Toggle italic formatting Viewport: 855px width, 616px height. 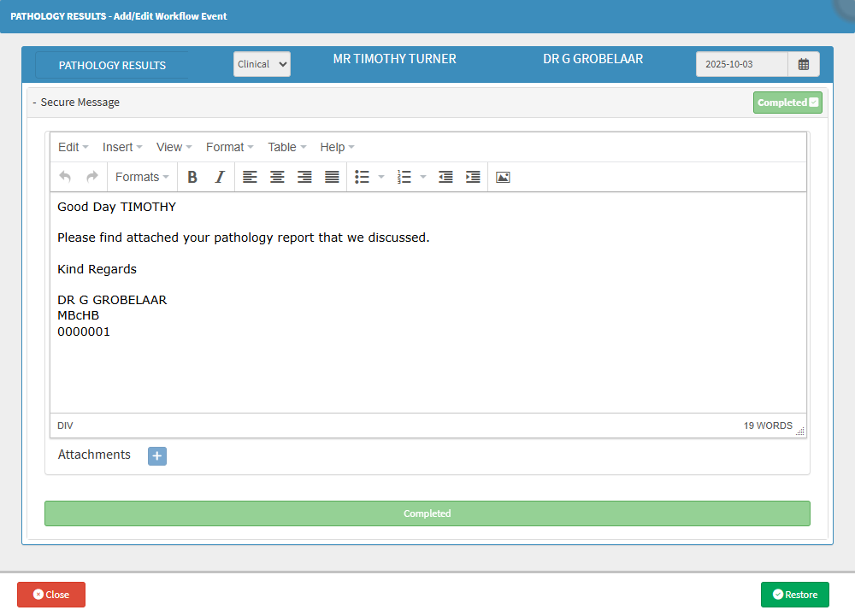coord(220,177)
